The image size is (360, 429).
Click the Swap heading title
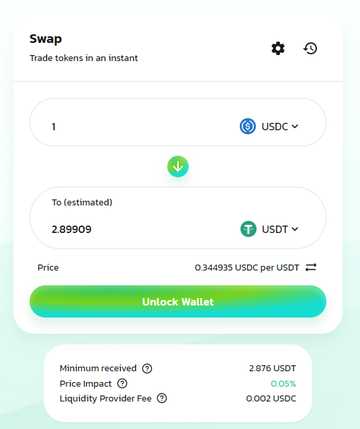coord(46,39)
